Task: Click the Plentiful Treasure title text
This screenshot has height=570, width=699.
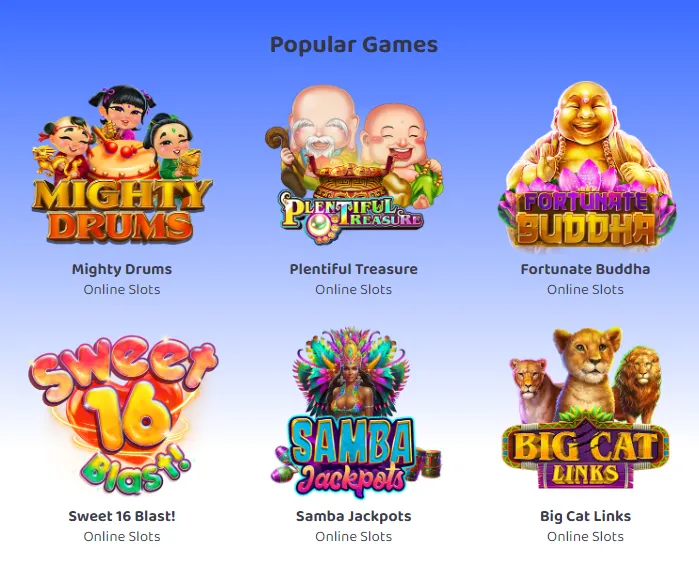Action: 354,269
